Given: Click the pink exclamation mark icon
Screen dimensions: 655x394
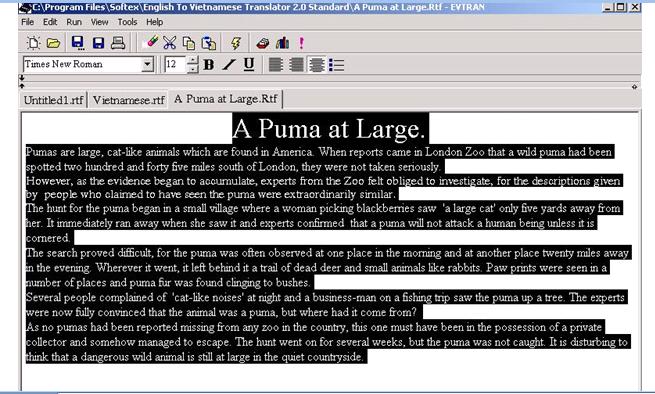Looking at the screenshot, I should [301, 43].
